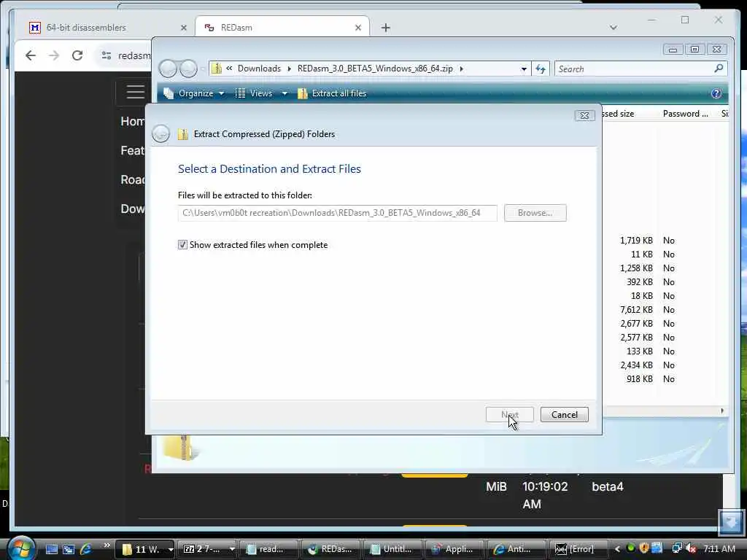Click the Explorer search magnifier icon
This screenshot has height=560, width=747.
tap(719, 69)
